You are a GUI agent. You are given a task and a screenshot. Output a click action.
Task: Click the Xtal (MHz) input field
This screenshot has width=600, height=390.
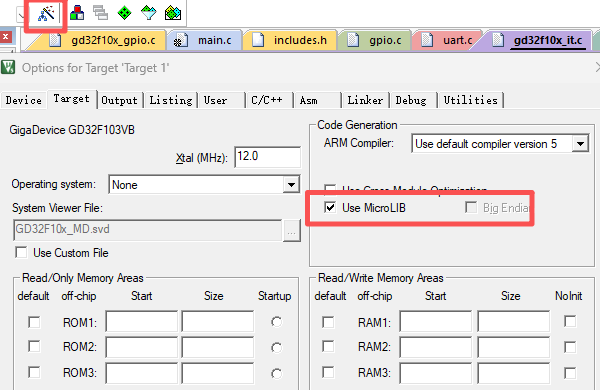click(x=267, y=157)
